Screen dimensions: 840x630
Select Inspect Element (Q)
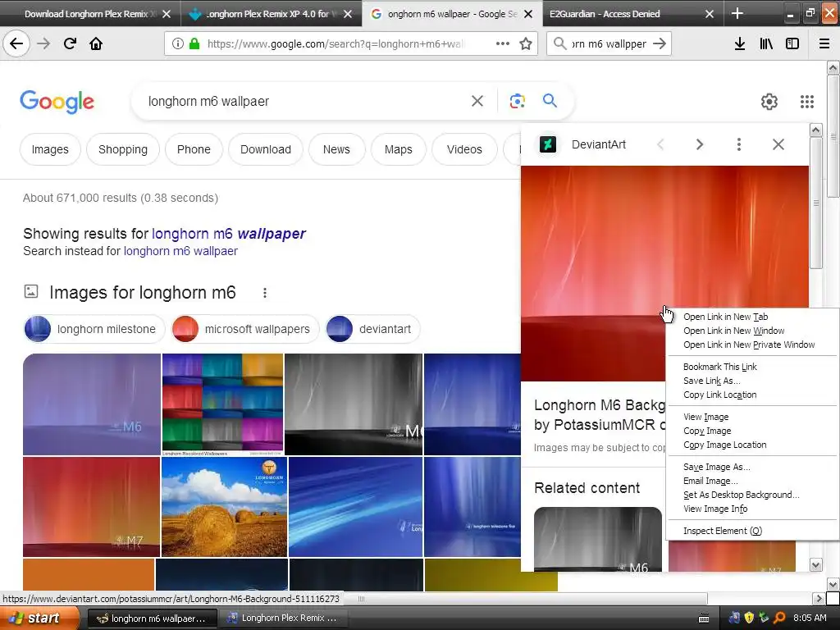[x=722, y=531]
